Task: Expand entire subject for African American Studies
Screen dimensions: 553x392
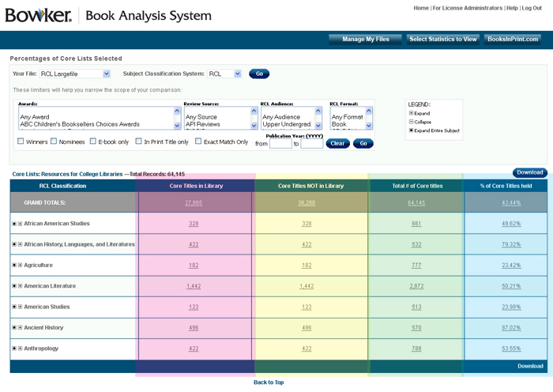Action: 14,224
